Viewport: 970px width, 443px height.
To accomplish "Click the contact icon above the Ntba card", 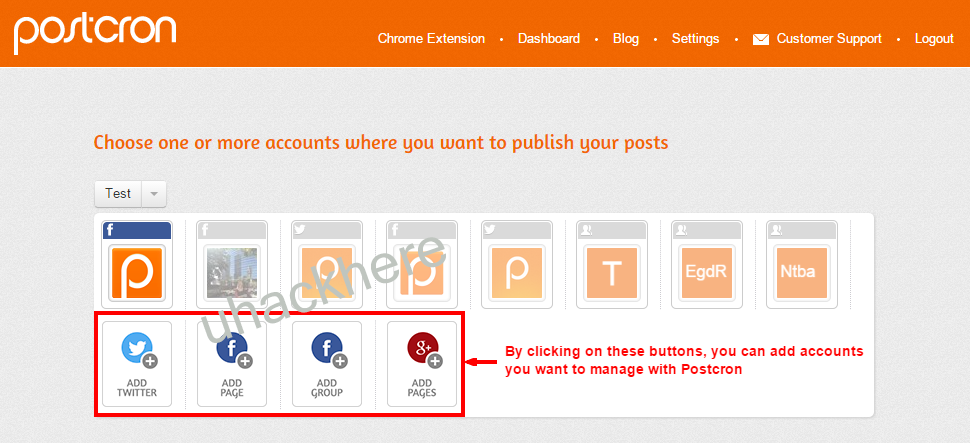I will 776,230.
